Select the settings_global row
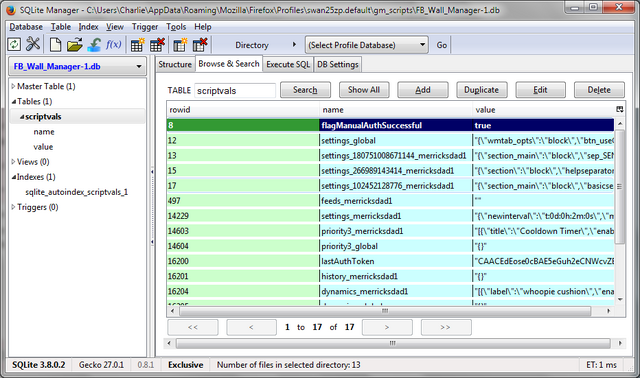The height and width of the screenshot is (378, 640). (391, 140)
